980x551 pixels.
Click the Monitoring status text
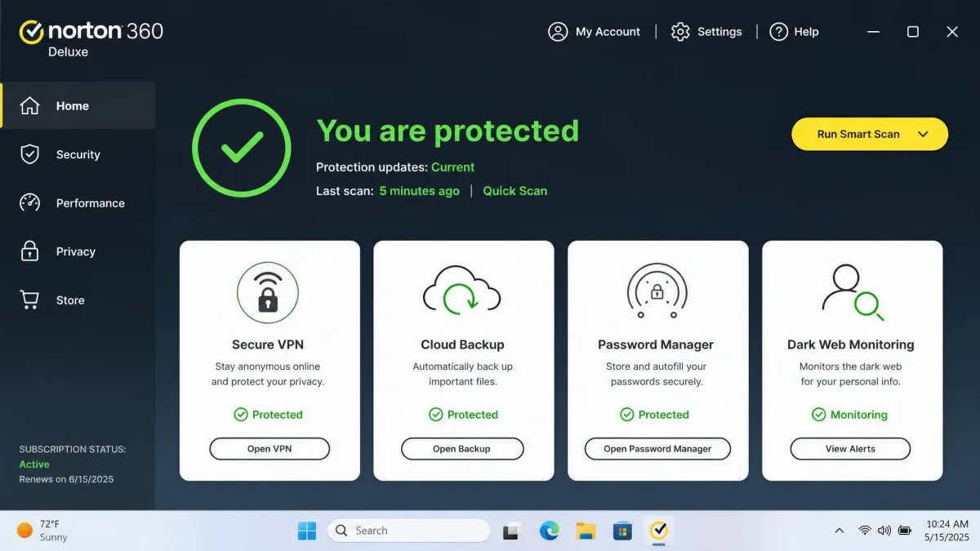tap(859, 415)
